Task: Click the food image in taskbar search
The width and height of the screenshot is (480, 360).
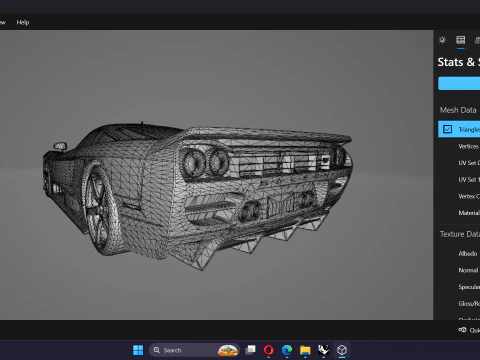Action: click(228, 350)
